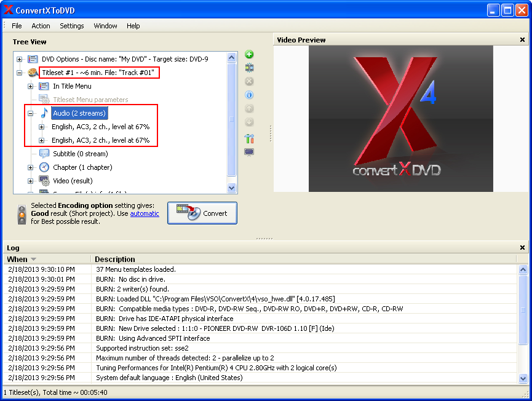The width and height of the screenshot is (532, 401).
Task: Expand the second English AC3 stream
Action: 41,141
